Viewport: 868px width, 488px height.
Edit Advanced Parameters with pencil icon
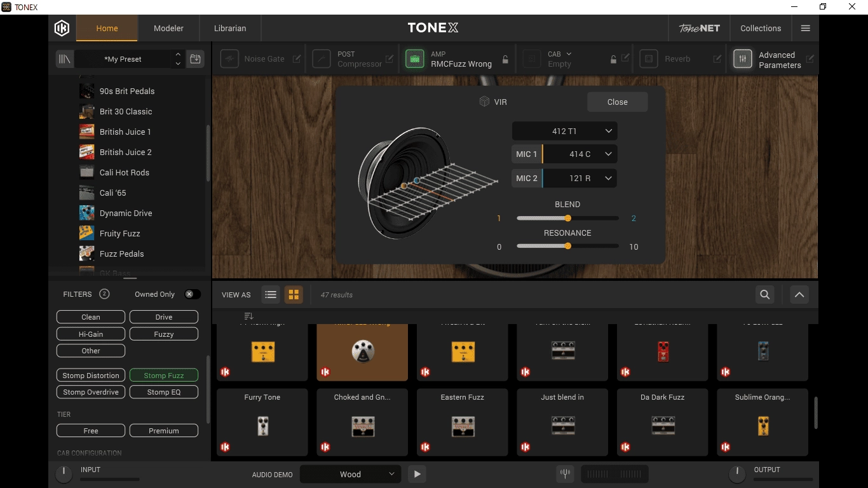tap(810, 58)
